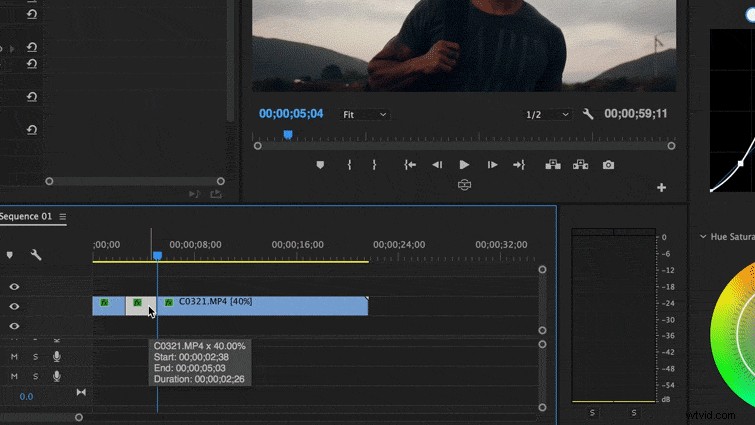Select the highlighted white middle clip
This screenshot has width=755, height=425.
pos(141,307)
